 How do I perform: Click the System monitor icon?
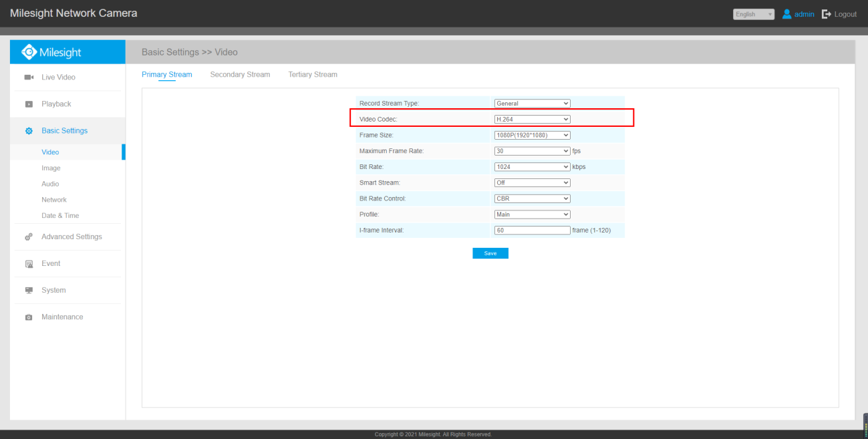click(x=29, y=291)
